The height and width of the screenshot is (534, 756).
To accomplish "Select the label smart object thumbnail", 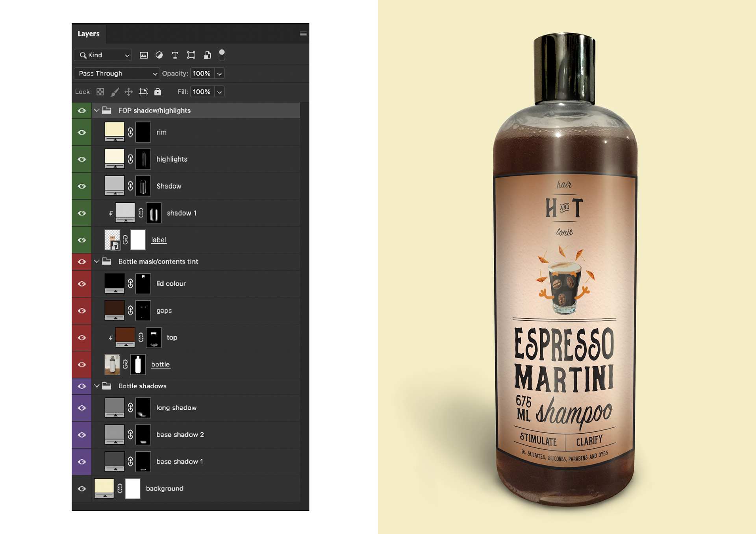I will (112, 240).
